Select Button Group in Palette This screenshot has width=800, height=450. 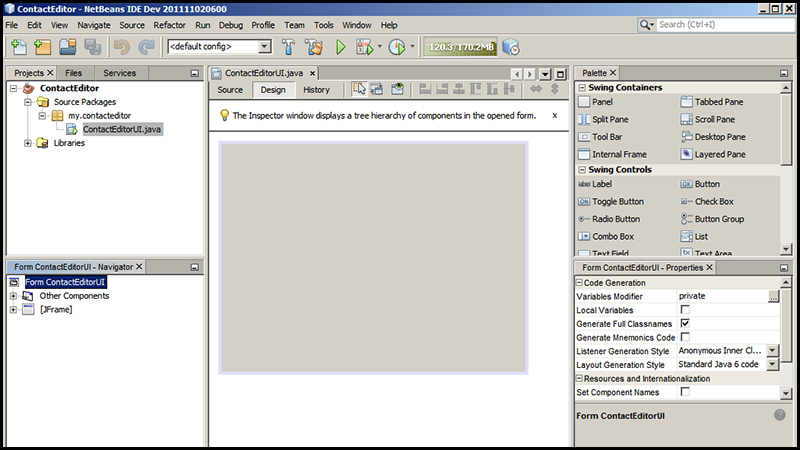[x=712, y=219]
